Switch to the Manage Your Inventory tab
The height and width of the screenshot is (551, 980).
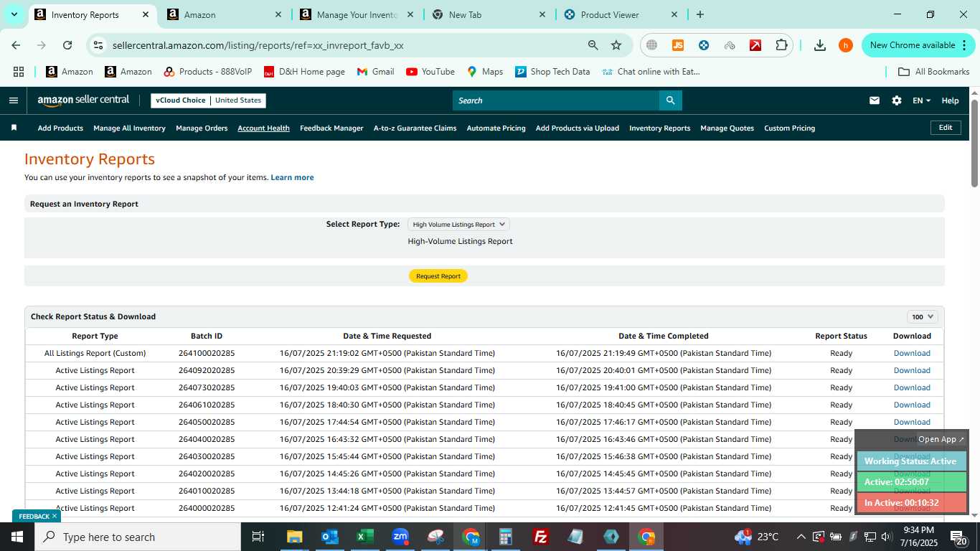click(x=356, y=14)
